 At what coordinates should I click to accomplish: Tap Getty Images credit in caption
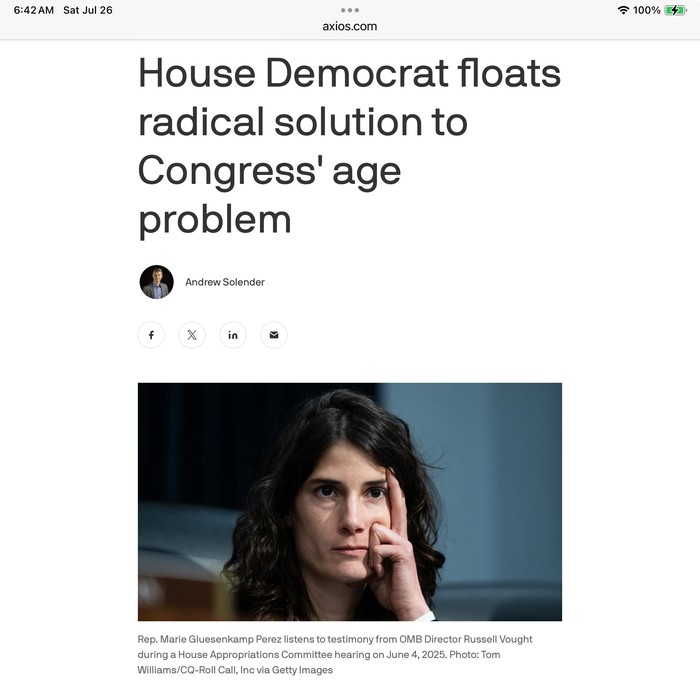pos(302,670)
